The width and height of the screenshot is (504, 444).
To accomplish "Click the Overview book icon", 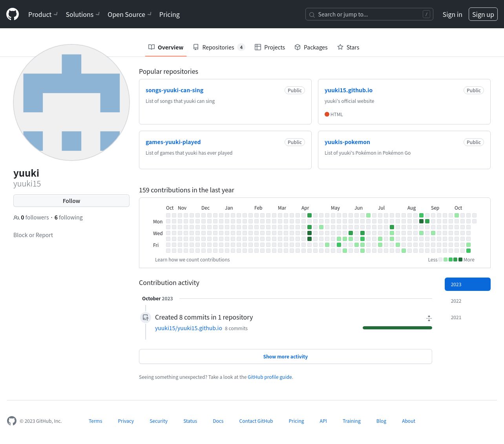I will point(152,47).
